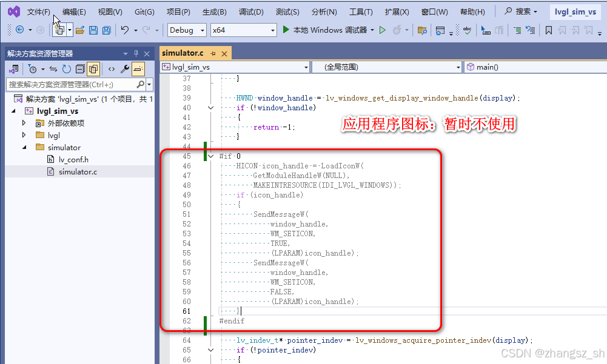Collapse the if (!pointer_indev) block
Viewport: 607px width, 364px height.
click(210, 350)
